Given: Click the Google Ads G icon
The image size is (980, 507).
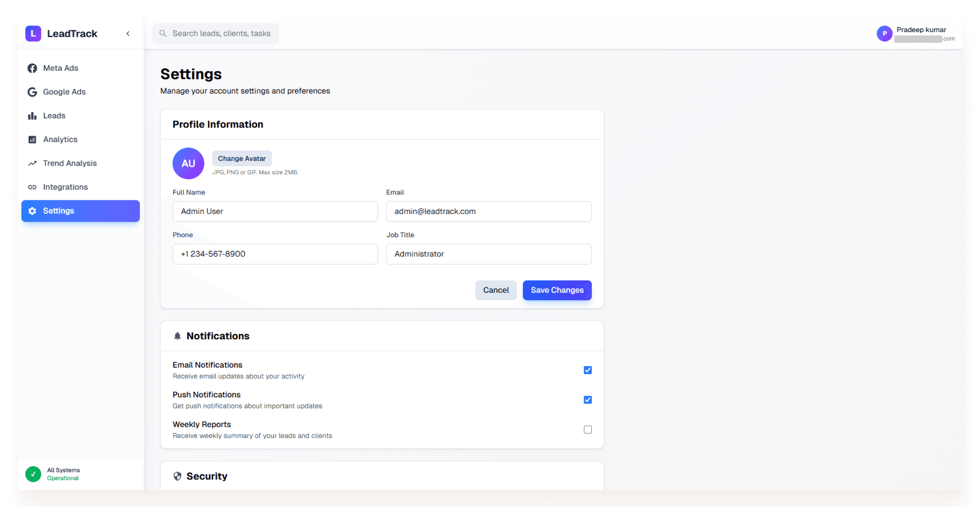Looking at the screenshot, I should (32, 92).
